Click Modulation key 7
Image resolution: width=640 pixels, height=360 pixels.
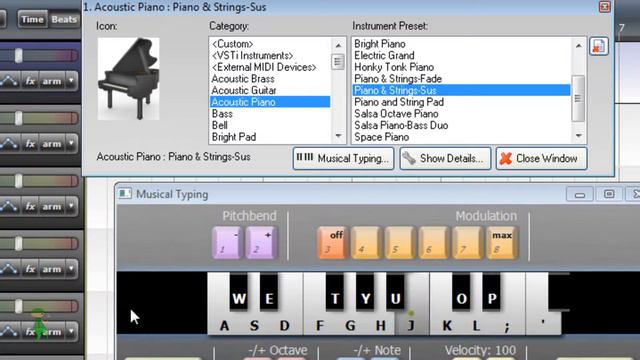467,243
